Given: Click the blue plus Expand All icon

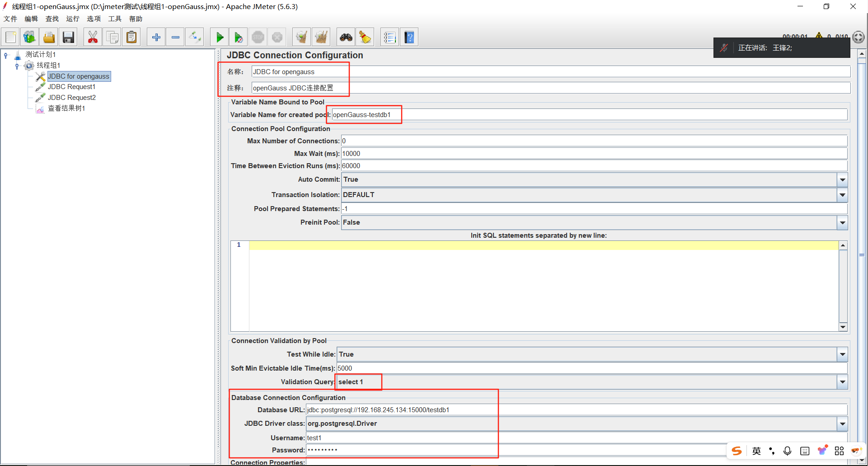Looking at the screenshot, I should coord(156,37).
